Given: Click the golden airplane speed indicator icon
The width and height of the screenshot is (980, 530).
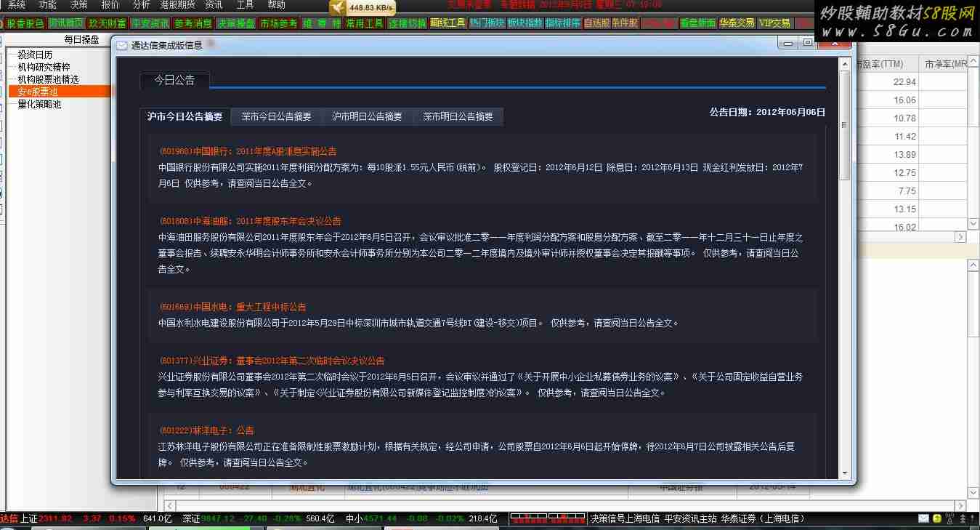Looking at the screenshot, I should (x=338, y=7).
